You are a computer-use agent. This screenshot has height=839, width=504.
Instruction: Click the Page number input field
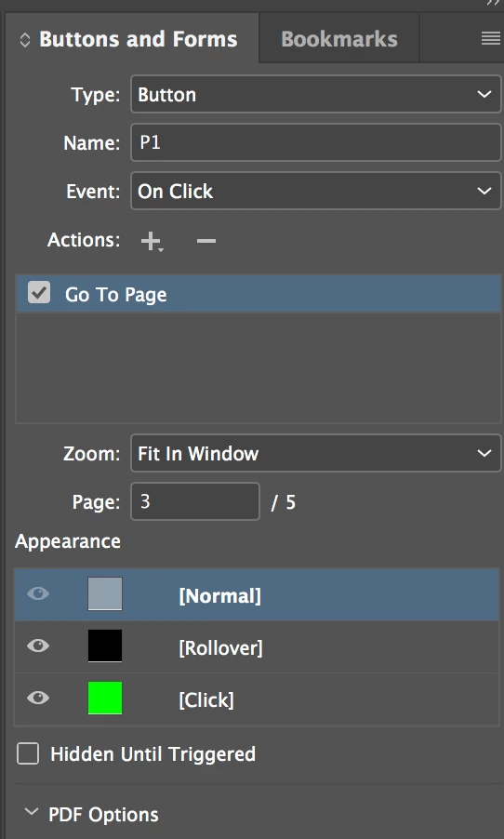click(x=195, y=501)
